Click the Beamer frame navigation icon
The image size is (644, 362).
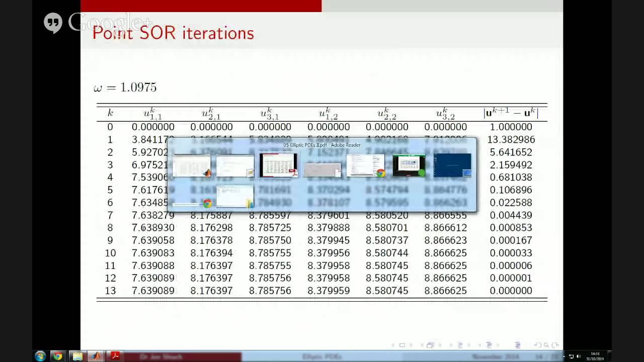pos(430,345)
